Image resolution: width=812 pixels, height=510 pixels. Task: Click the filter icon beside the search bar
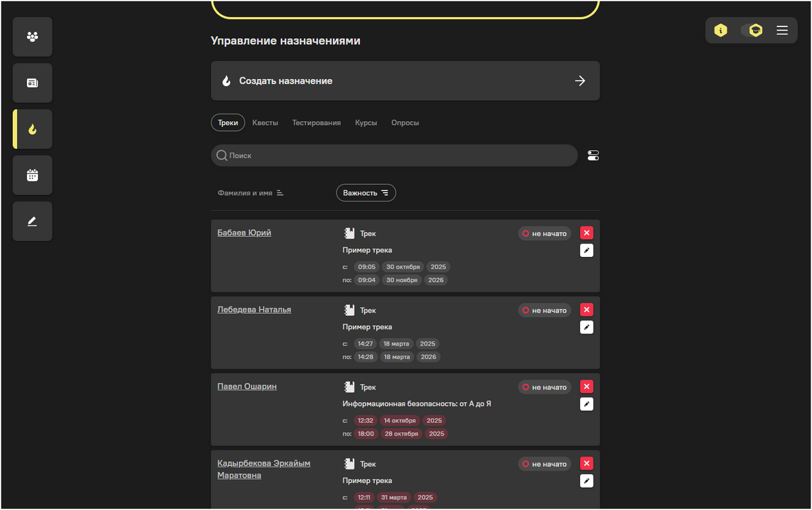pyautogui.click(x=593, y=155)
